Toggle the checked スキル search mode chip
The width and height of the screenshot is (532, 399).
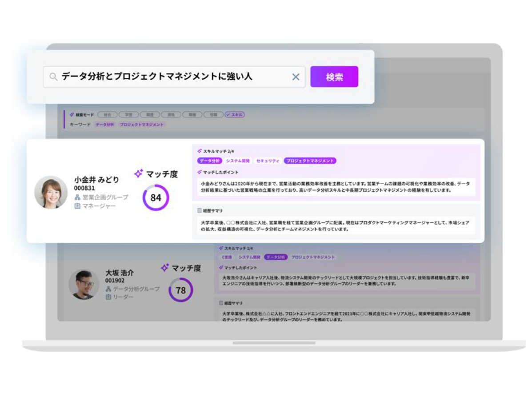pos(235,115)
